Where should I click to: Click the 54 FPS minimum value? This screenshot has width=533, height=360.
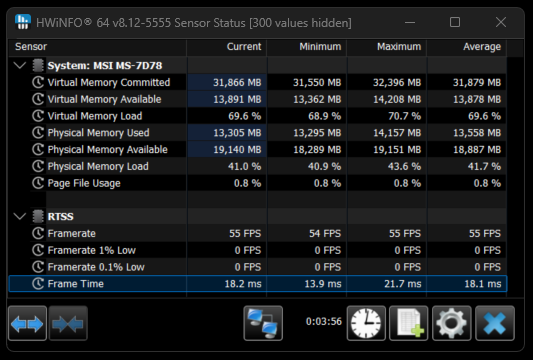[325, 234]
